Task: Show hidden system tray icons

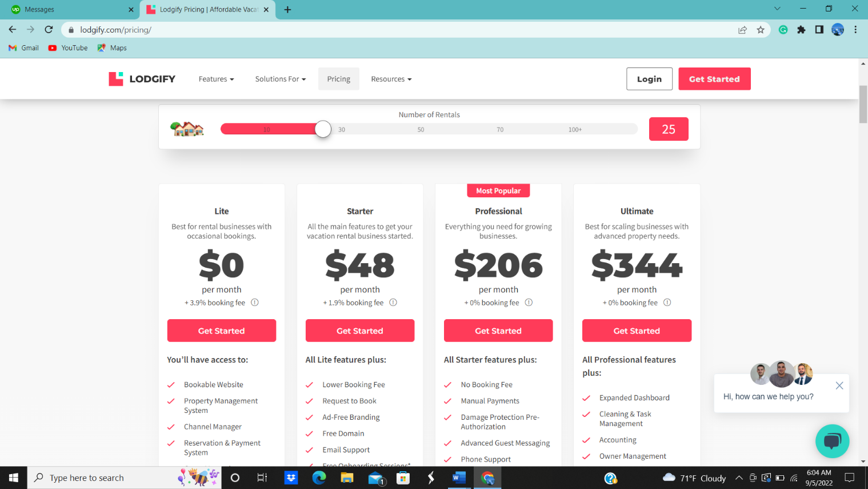Action: point(739,478)
